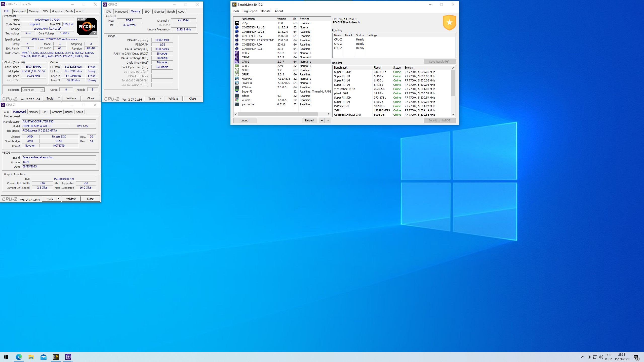Open the Bug Report menu in BenchMate

[250, 11]
